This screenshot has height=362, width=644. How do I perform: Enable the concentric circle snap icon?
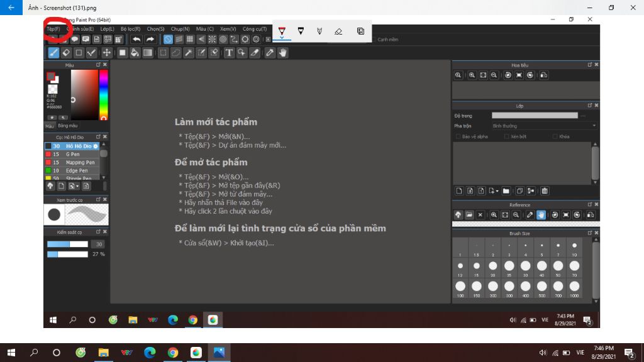tap(223, 40)
